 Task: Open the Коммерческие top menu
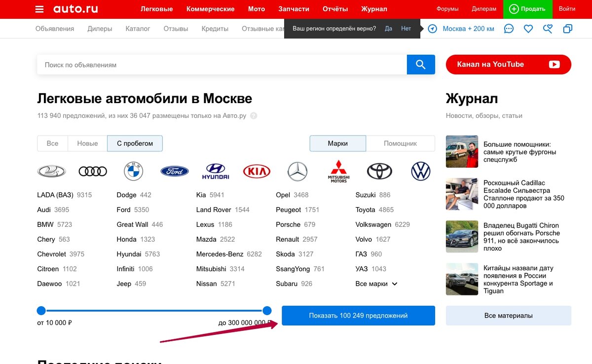coord(211,9)
